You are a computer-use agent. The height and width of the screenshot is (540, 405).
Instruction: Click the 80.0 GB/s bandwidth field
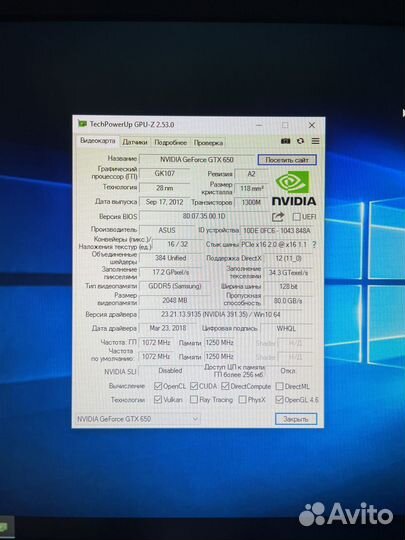[x=288, y=301]
